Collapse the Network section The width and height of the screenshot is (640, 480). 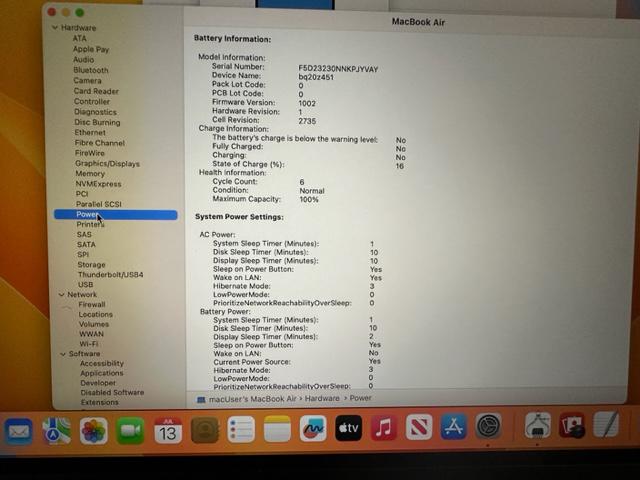[62, 294]
